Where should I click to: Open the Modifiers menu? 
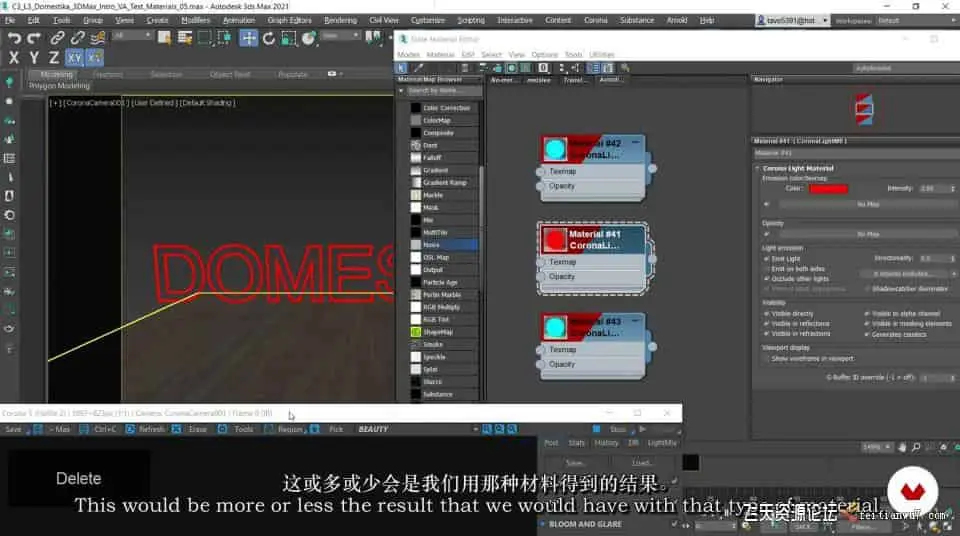click(x=195, y=20)
